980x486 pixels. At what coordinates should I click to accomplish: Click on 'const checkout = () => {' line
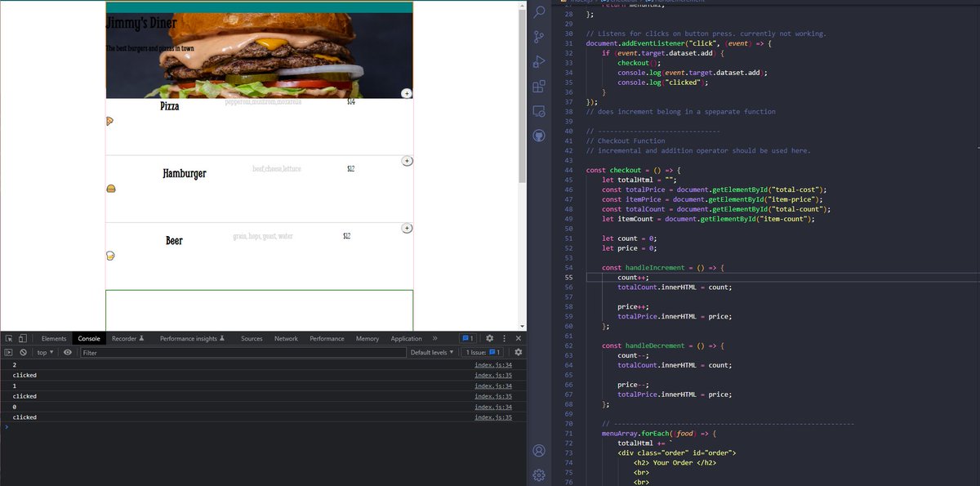[x=634, y=170]
